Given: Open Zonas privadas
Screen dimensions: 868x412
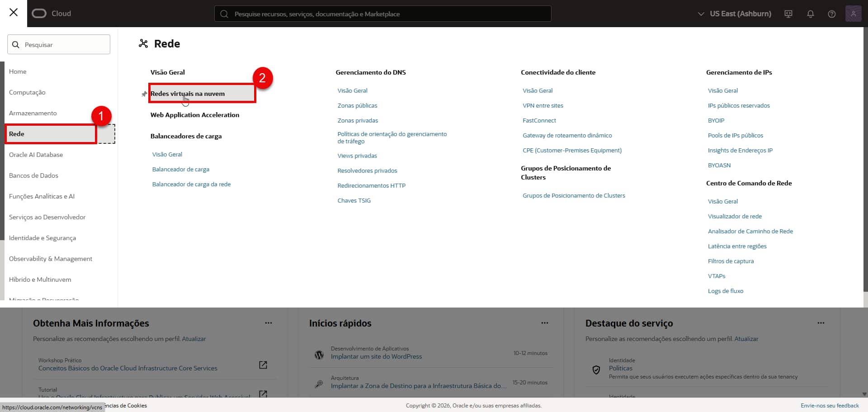Looking at the screenshot, I should [358, 120].
